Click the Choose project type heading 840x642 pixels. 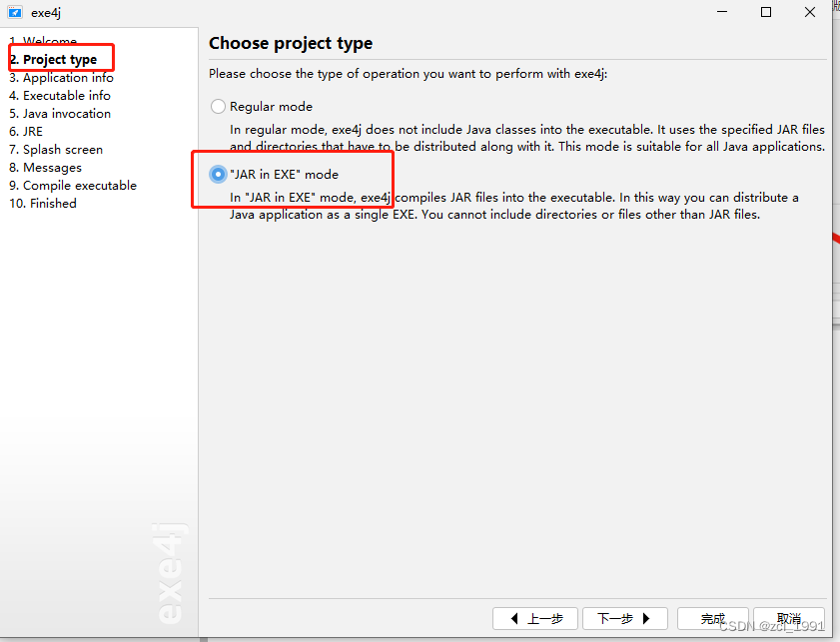click(291, 43)
